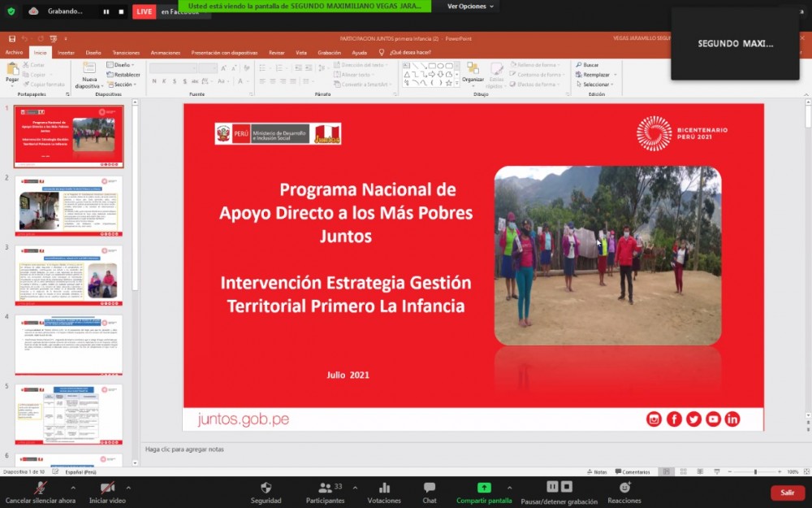Image resolution: width=812 pixels, height=508 pixels.
Task: Click the red Salir button
Action: [787, 493]
